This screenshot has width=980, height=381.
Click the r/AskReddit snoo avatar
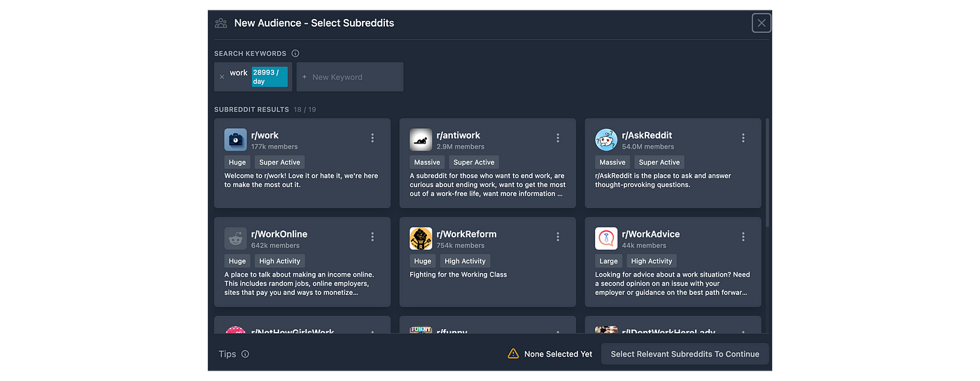click(606, 139)
